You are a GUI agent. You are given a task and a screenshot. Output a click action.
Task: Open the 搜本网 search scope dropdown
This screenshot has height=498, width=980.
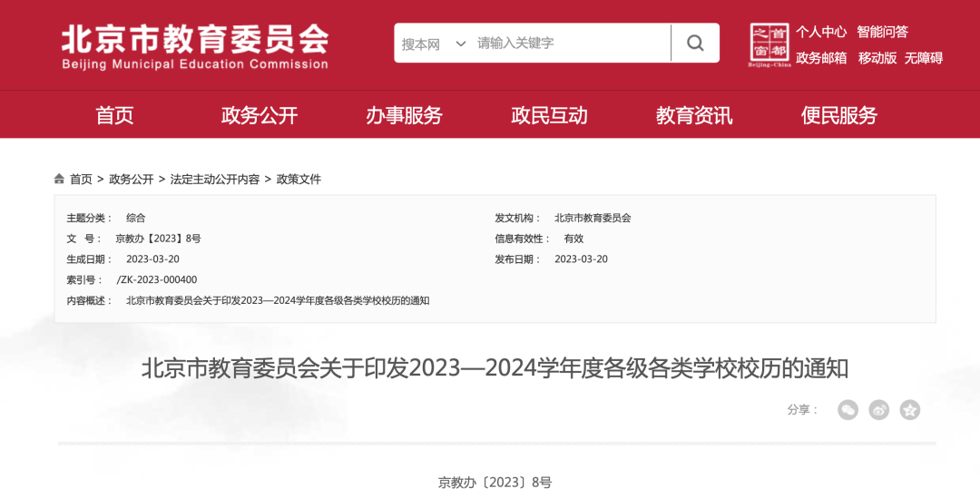coord(433,44)
